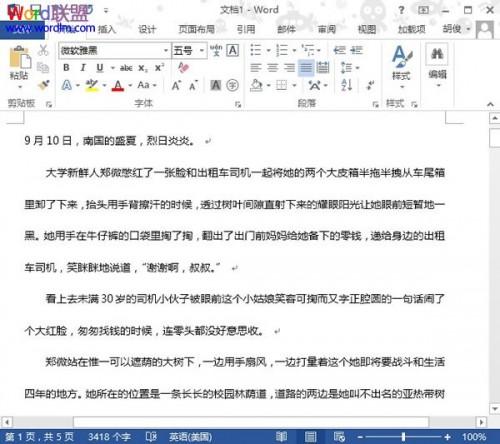Apply Text Effects outlined A
Image resolution: width=500 pixels, height=444 pixels.
point(67,85)
